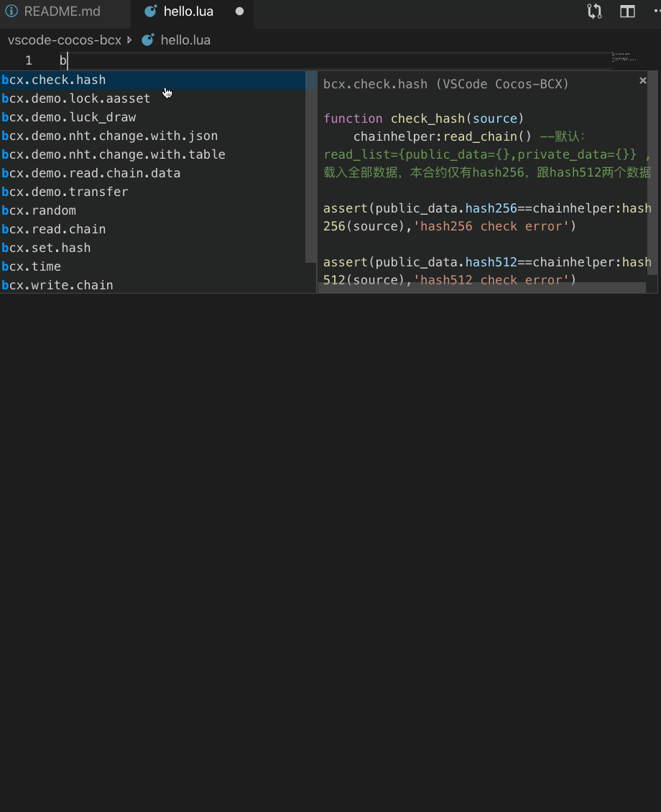Click the chainhelper:read_chain() line in preview
Image resolution: width=661 pixels, height=812 pixels.
coord(442,136)
